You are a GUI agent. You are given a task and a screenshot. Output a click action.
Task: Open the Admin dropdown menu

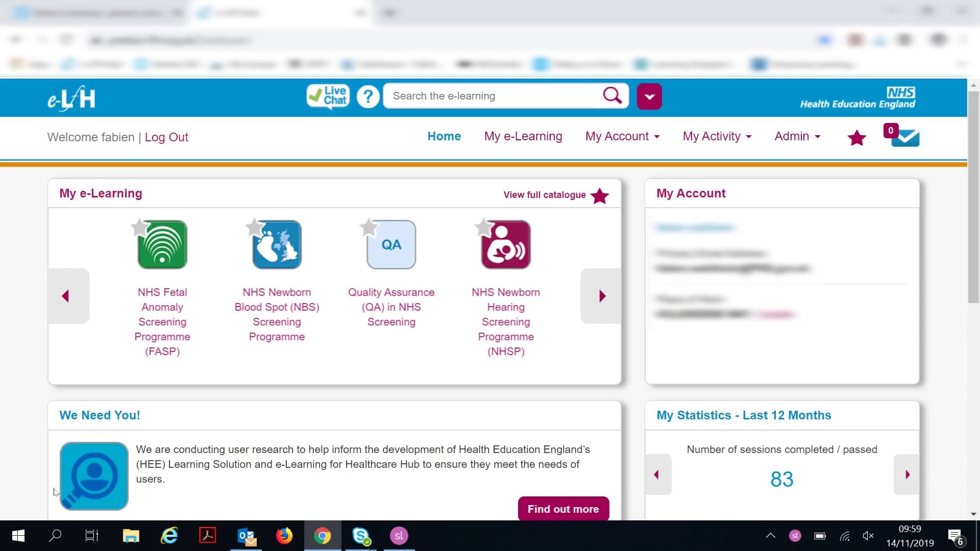pyautogui.click(x=797, y=136)
